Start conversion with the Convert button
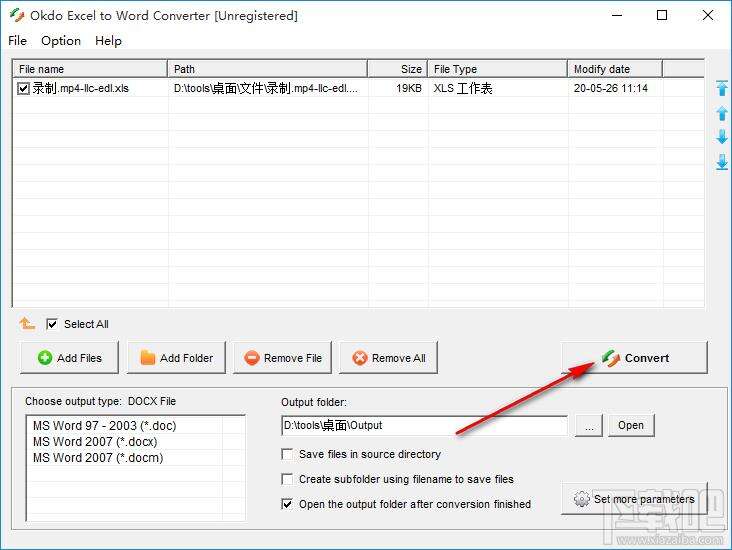 tap(634, 358)
